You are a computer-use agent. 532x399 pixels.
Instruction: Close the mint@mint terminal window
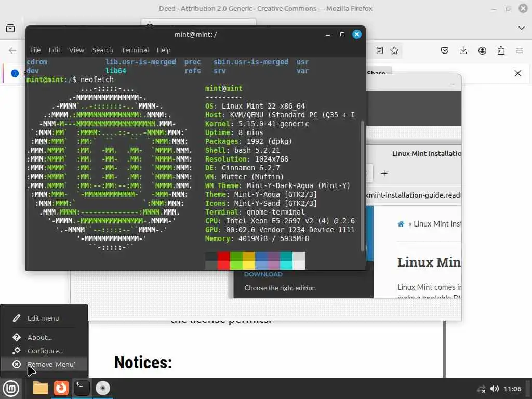tap(357, 35)
